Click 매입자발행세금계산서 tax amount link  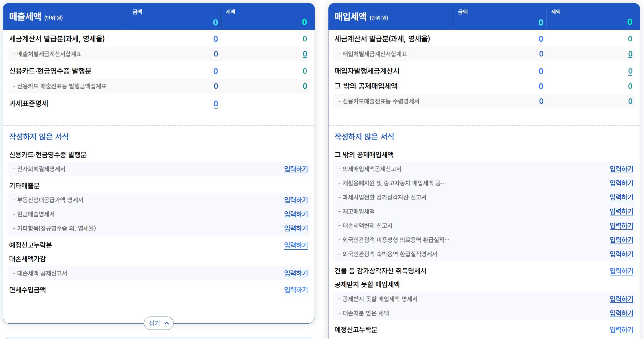click(x=630, y=71)
